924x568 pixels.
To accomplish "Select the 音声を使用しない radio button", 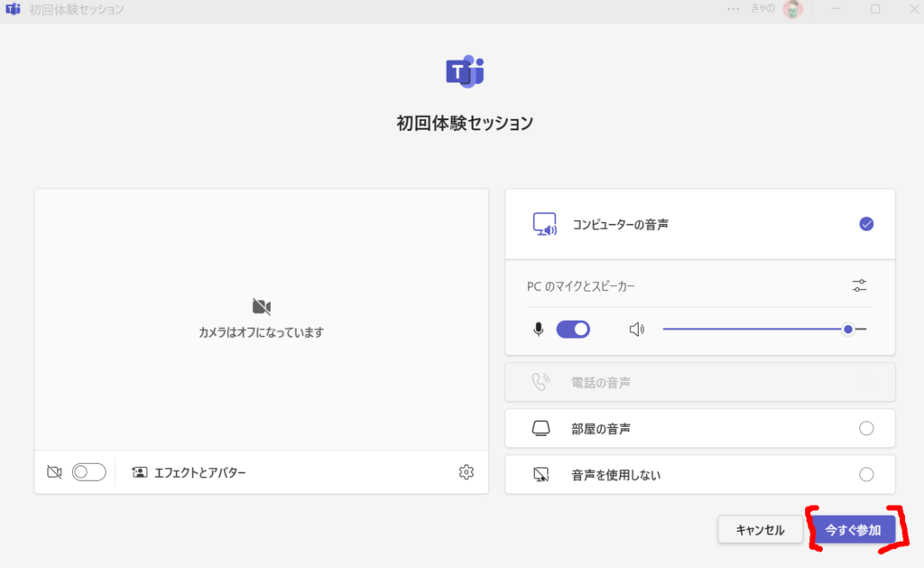I will coord(866,474).
